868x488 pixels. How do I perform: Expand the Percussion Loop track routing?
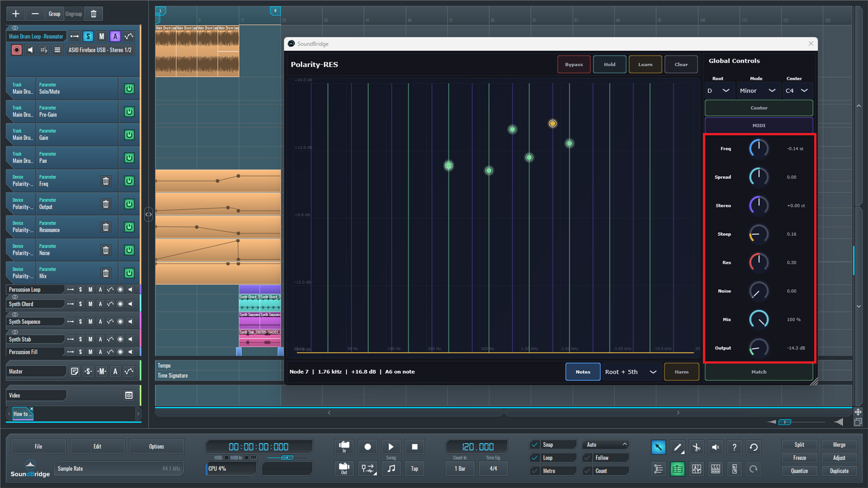pos(71,290)
